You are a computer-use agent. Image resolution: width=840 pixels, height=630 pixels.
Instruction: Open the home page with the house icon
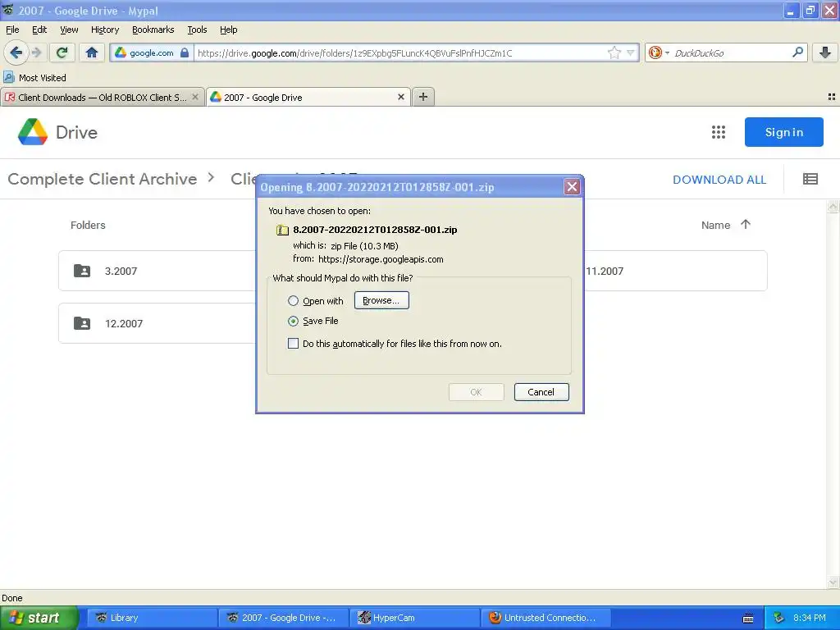92,52
